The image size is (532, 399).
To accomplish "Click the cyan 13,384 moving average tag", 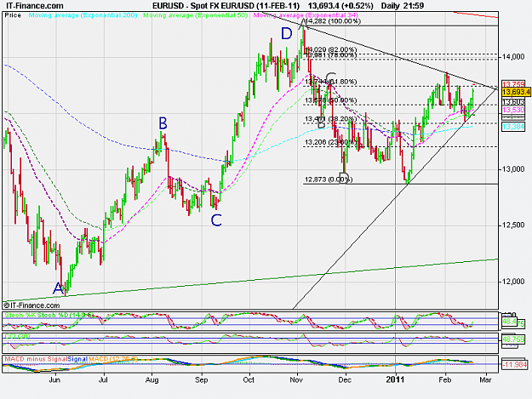I will [513, 127].
